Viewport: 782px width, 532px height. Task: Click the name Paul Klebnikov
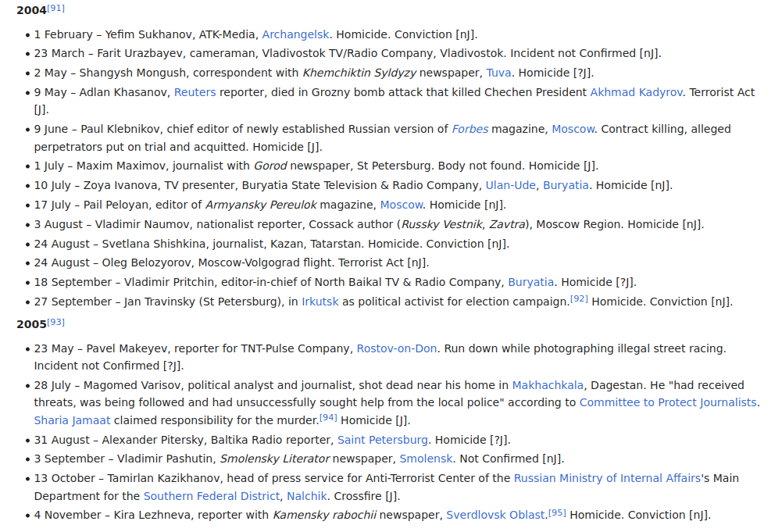pyautogui.click(x=120, y=129)
